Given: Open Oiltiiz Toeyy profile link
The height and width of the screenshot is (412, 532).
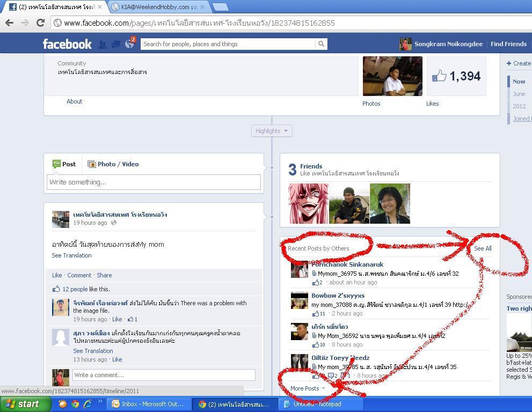Looking at the screenshot, I should [x=340, y=358].
